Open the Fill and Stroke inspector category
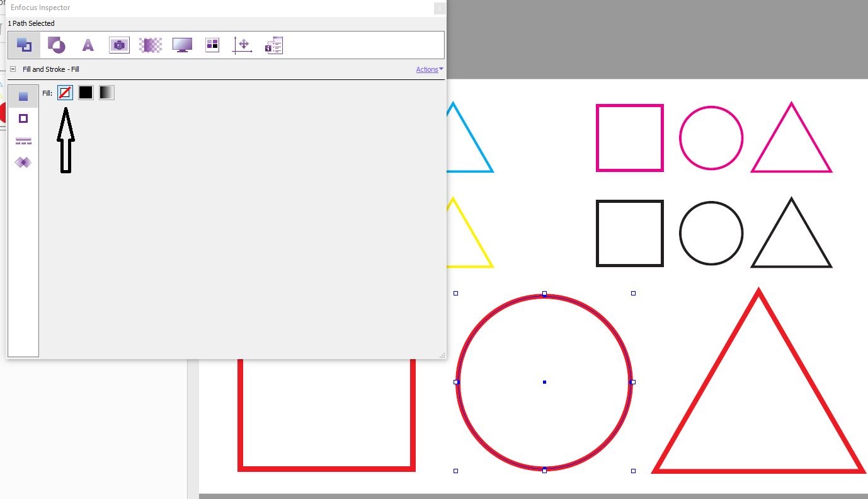Screen dimensions: 868x499 click(x=24, y=45)
